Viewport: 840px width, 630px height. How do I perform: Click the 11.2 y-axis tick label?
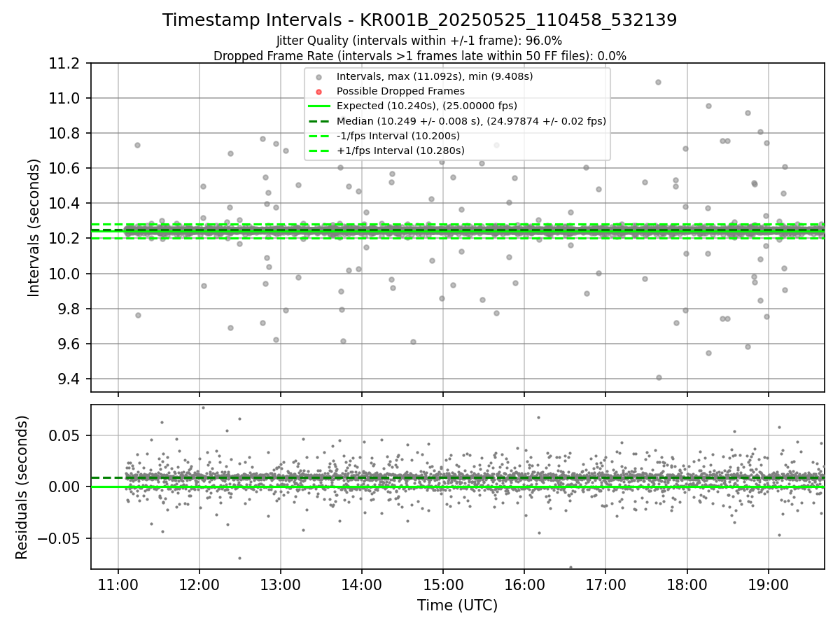click(66, 64)
